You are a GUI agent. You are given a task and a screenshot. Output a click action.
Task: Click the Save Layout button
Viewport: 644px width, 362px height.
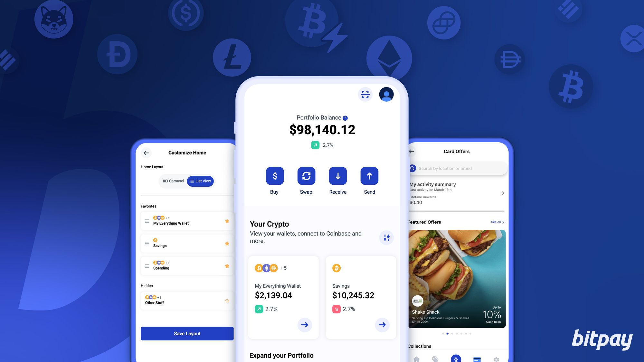(187, 333)
